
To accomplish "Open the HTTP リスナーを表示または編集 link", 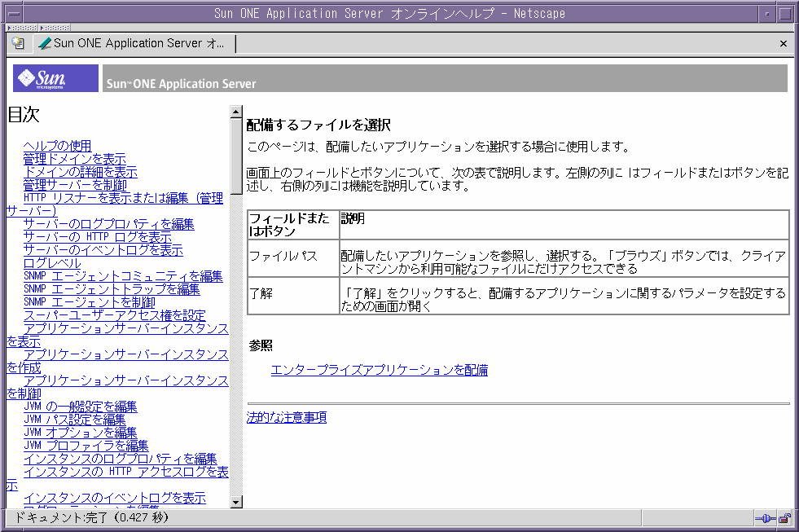I will [x=123, y=198].
